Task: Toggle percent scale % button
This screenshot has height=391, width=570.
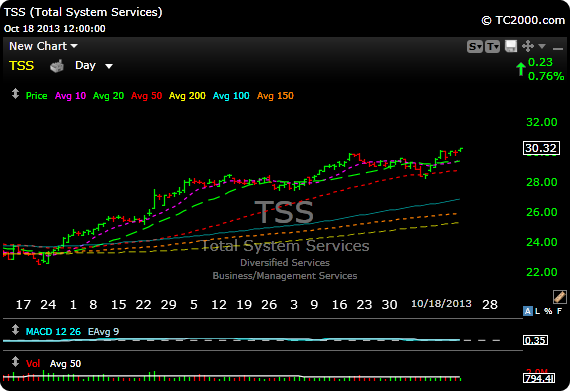Action: pyautogui.click(x=548, y=311)
